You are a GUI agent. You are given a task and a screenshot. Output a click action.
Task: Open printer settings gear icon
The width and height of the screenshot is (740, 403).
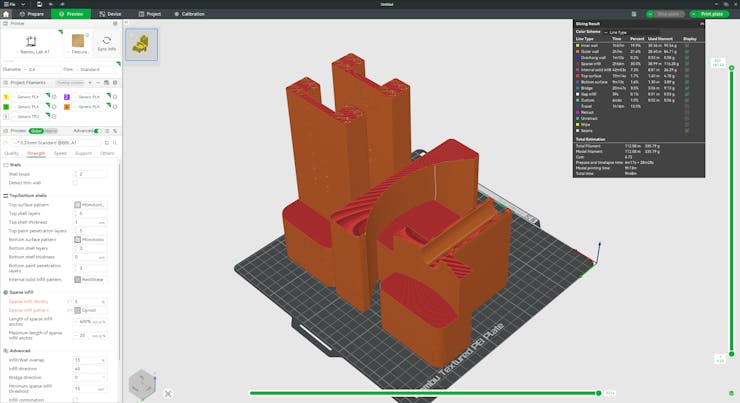[x=115, y=23]
